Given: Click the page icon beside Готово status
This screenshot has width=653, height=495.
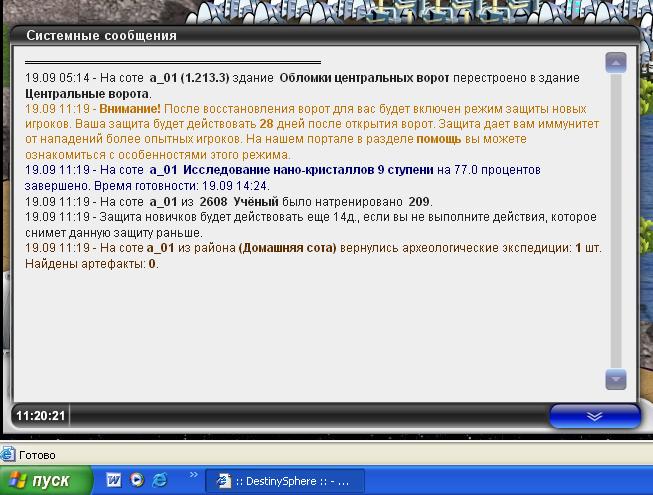Looking at the screenshot, I should (x=8, y=454).
